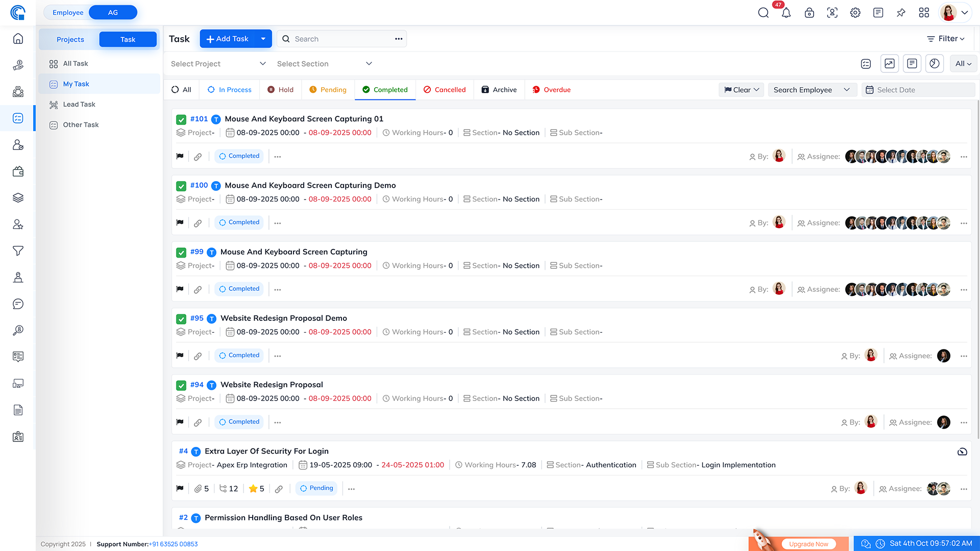The image size is (980, 551).
Task: Uncheck the checkbox for task #101
Action: (x=181, y=119)
